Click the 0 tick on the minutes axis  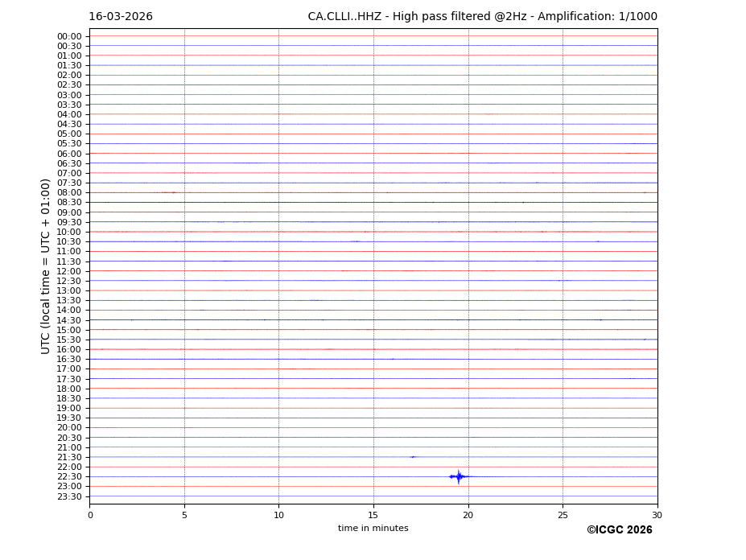[x=90, y=515]
